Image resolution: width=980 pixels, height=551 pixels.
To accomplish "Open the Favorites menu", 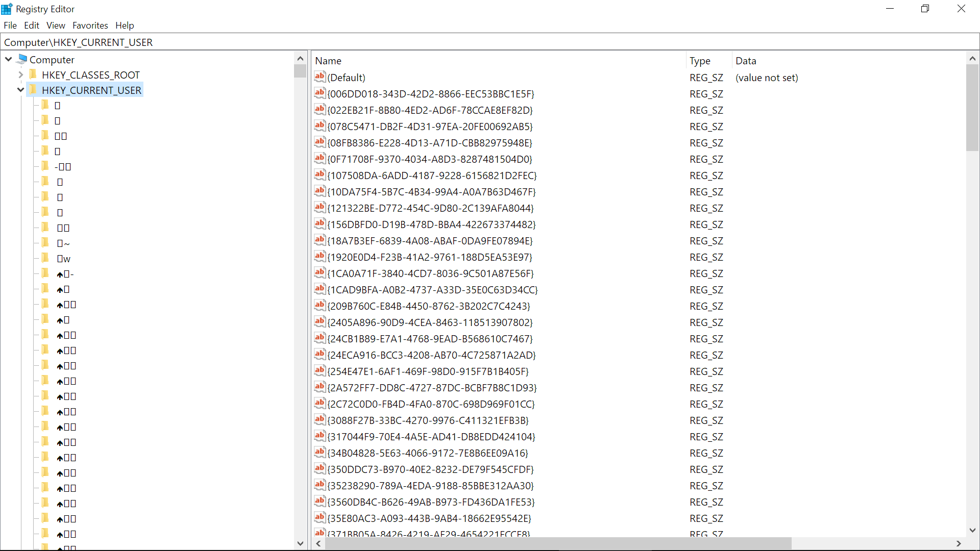I will coord(90,26).
